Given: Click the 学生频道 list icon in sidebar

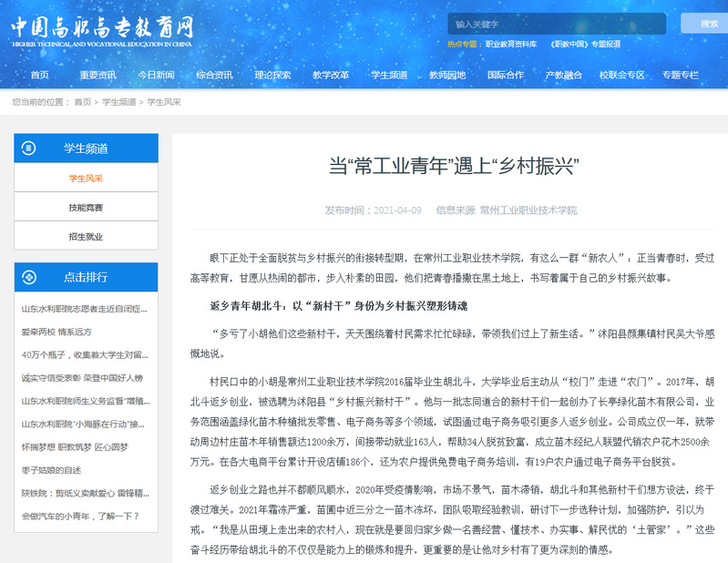Looking at the screenshot, I should pyautogui.click(x=28, y=148).
